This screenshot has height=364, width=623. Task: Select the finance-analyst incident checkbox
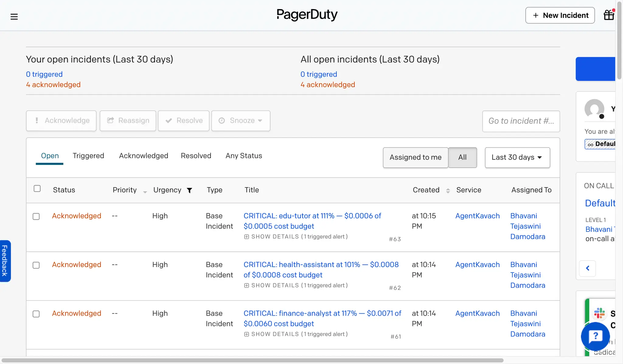pyautogui.click(x=36, y=314)
